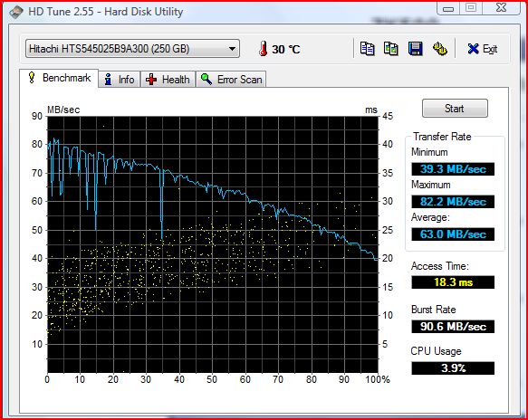Screen dimensions: 528x420
Task: Click the copy screenshot to clipboard icon
Action: coord(391,49)
